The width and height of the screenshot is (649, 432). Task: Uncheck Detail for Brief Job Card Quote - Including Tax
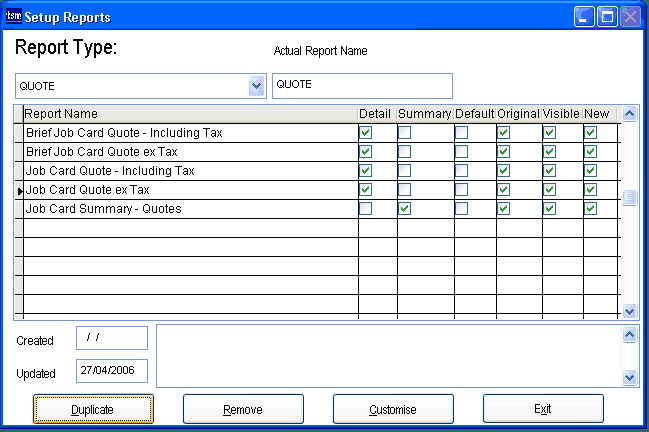[366, 133]
